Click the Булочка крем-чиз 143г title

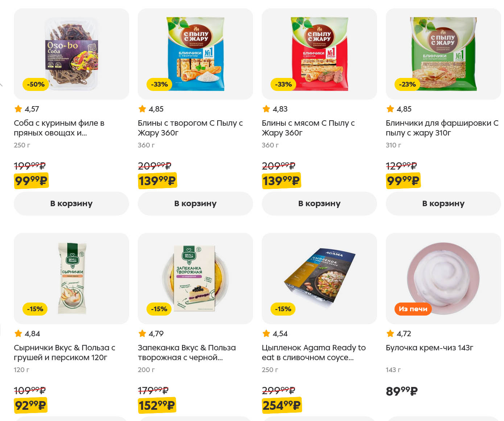[429, 348]
